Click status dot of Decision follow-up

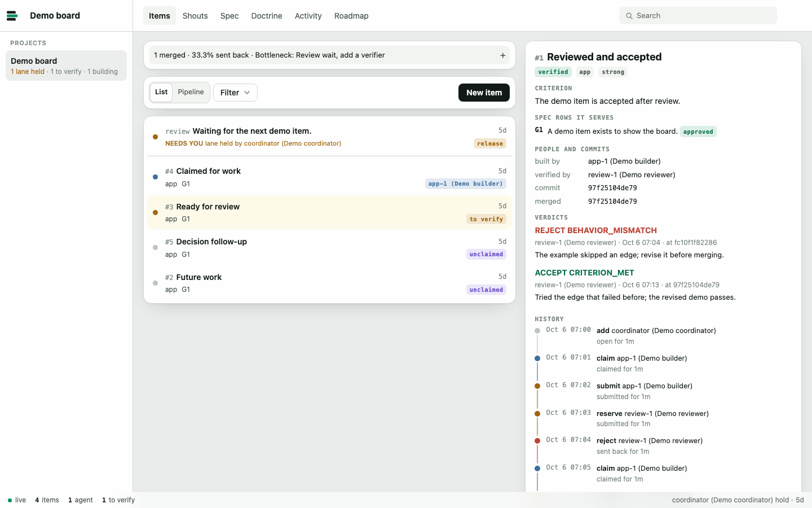click(155, 248)
